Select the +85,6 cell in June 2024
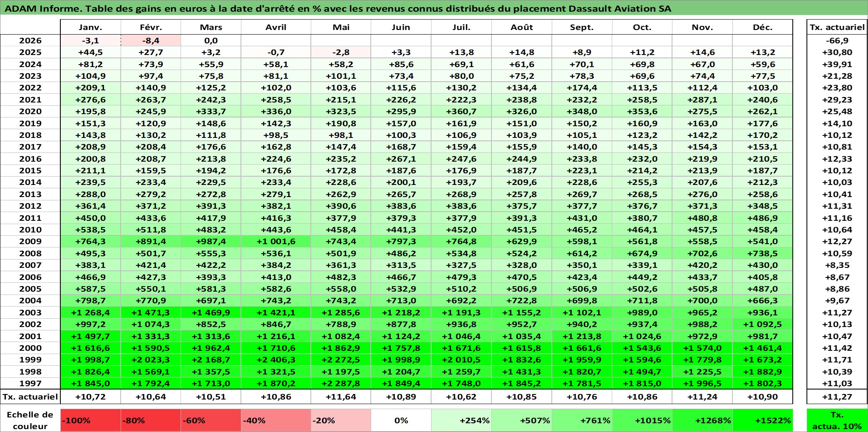The image size is (868, 432). pos(401,64)
